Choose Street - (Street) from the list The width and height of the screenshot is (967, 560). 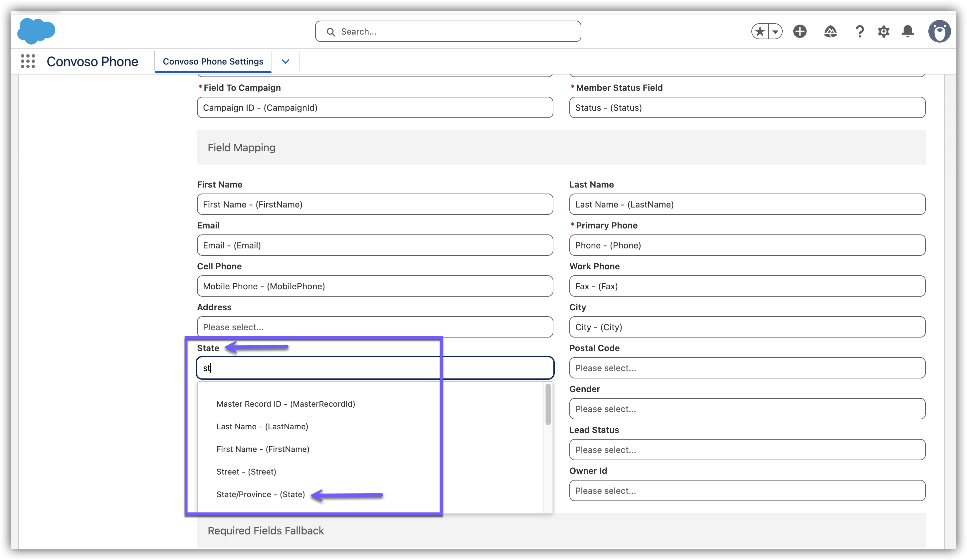246,472
